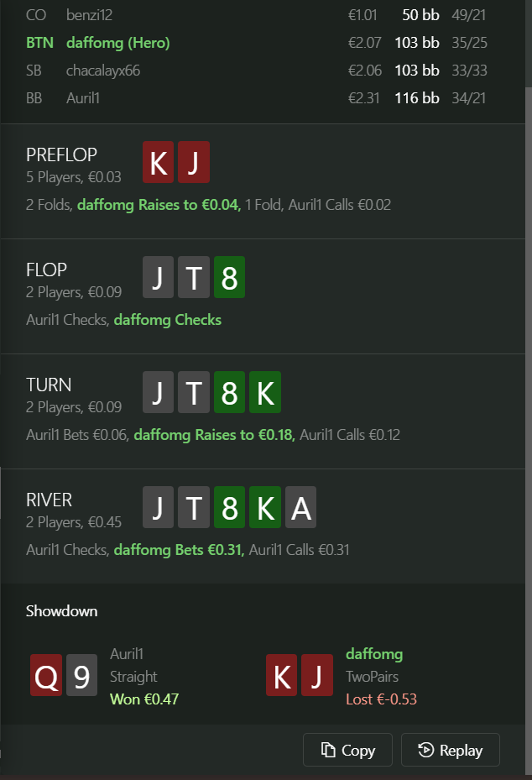Click the Copy hand history button
Viewport: 532px width, 780px height.
(x=347, y=750)
